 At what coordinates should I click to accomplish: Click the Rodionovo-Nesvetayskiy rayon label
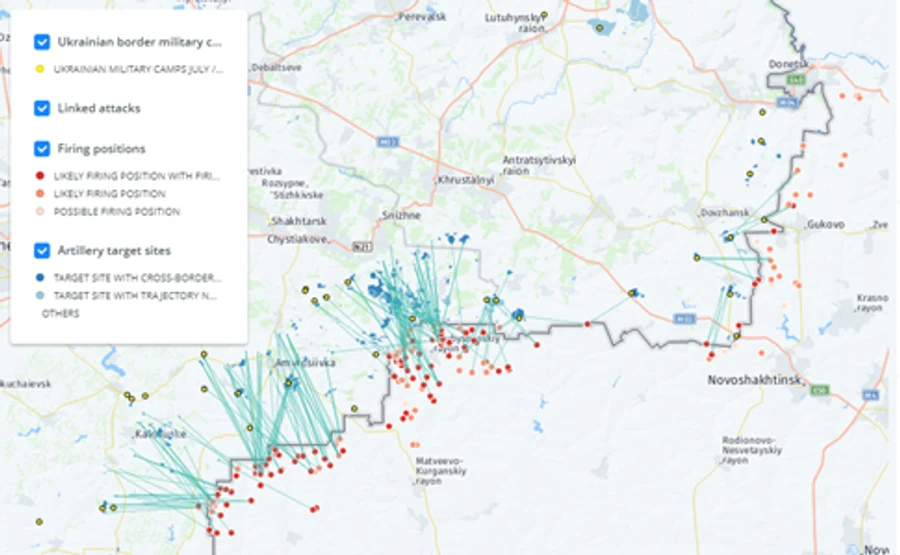tap(752, 450)
